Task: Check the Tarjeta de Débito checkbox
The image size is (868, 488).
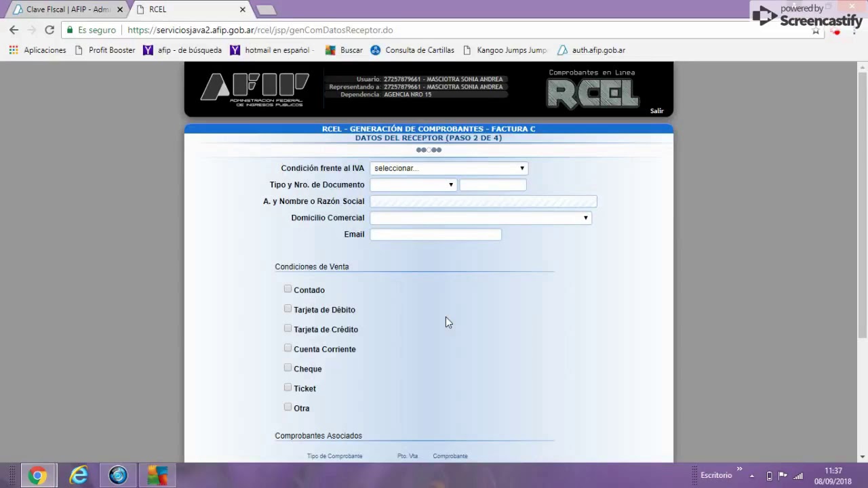Action: tap(288, 309)
